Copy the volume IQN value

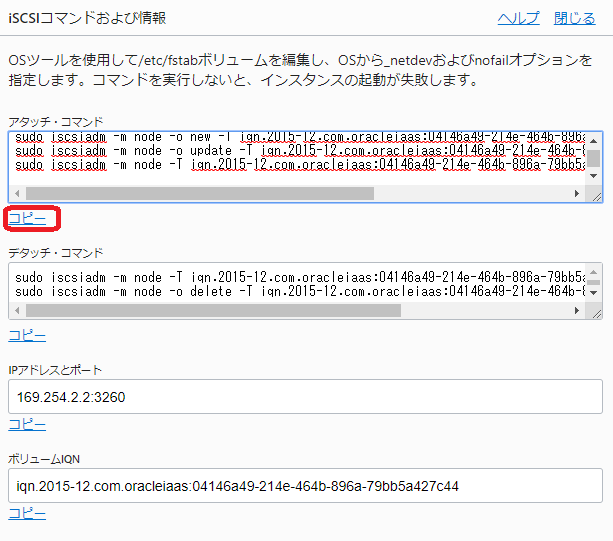pyautogui.click(x=27, y=513)
